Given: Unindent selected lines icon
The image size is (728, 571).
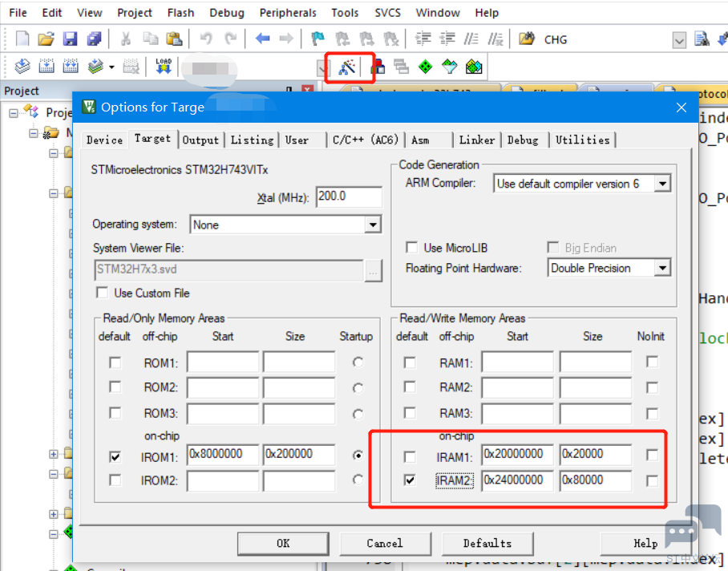Looking at the screenshot, I should tap(447, 39).
